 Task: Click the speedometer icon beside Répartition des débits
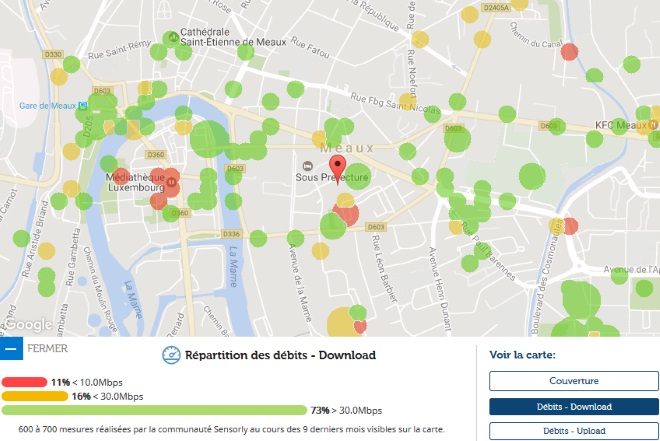pyautogui.click(x=171, y=355)
